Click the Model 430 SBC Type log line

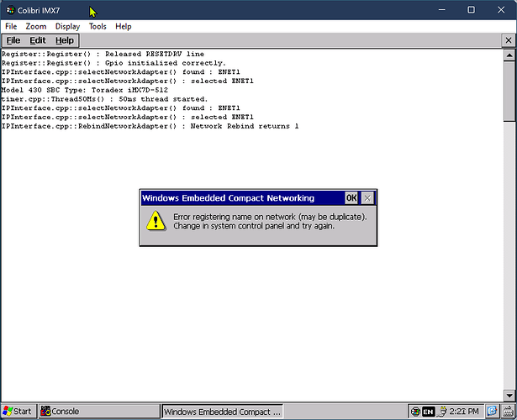tap(84, 90)
